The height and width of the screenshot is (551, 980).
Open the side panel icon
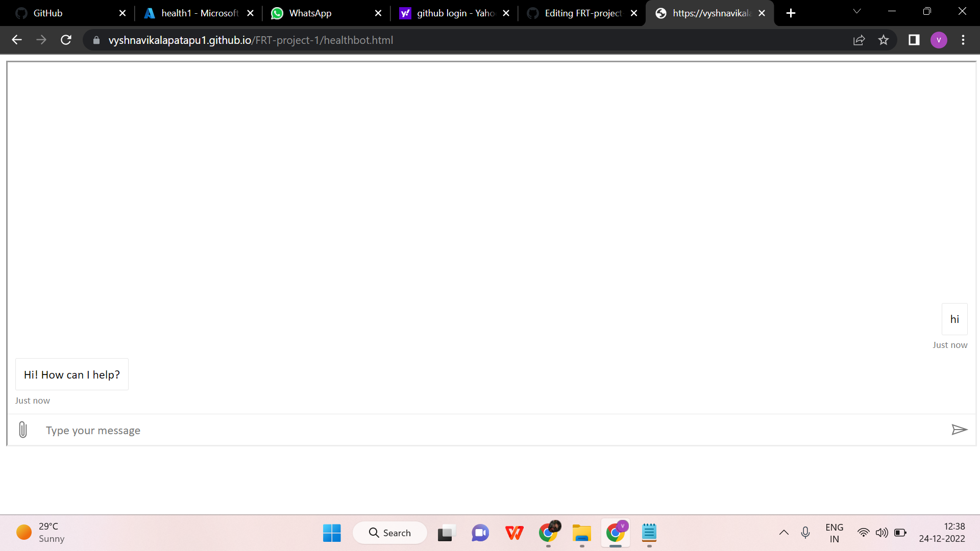pyautogui.click(x=914, y=40)
